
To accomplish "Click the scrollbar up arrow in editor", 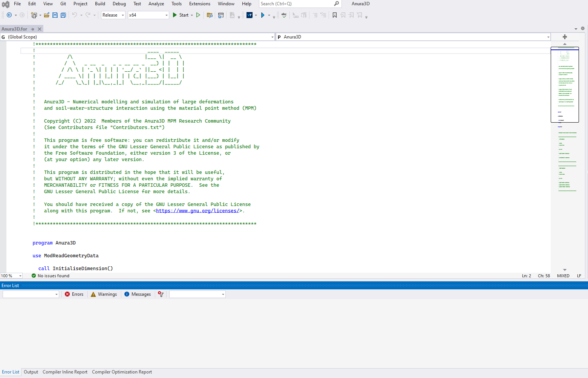I will (x=565, y=44).
